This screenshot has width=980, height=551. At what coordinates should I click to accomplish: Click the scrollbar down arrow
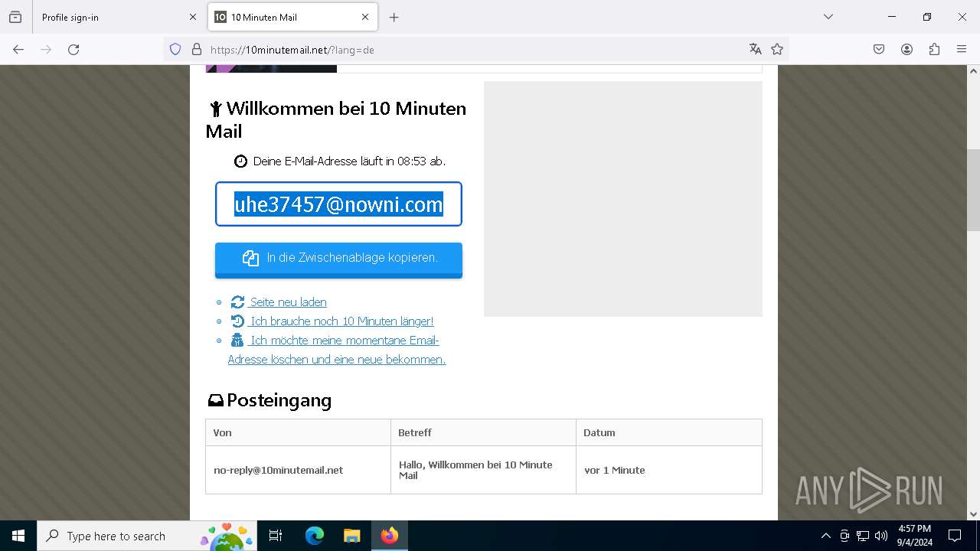coord(973,514)
